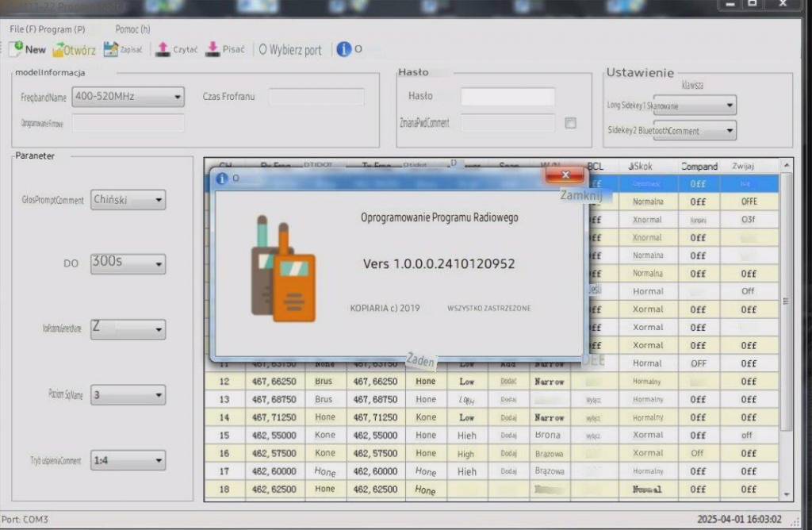812x530 pixels.
Task: Open the 300s timeout dropdown
Action: point(128,263)
